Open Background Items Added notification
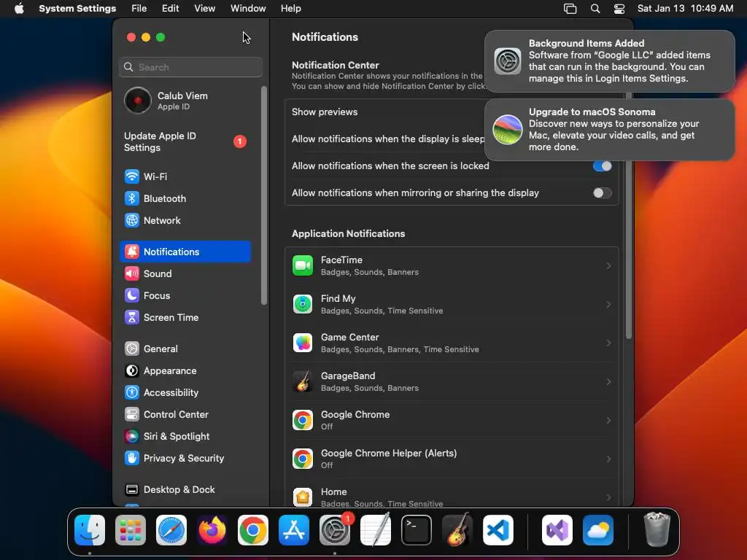 [x=610, y=61]
